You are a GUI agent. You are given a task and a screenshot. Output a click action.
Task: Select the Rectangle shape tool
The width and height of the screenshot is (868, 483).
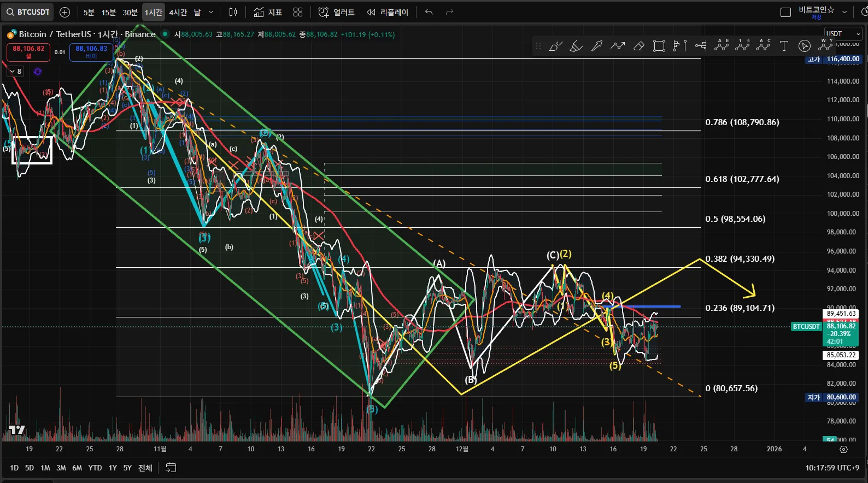click(x=659, y=46)
